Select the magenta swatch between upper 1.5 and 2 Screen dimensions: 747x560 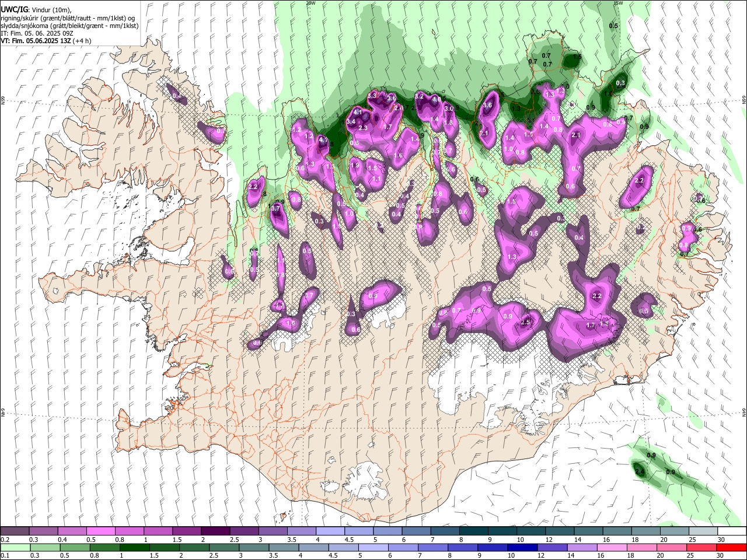pos(186,531)
